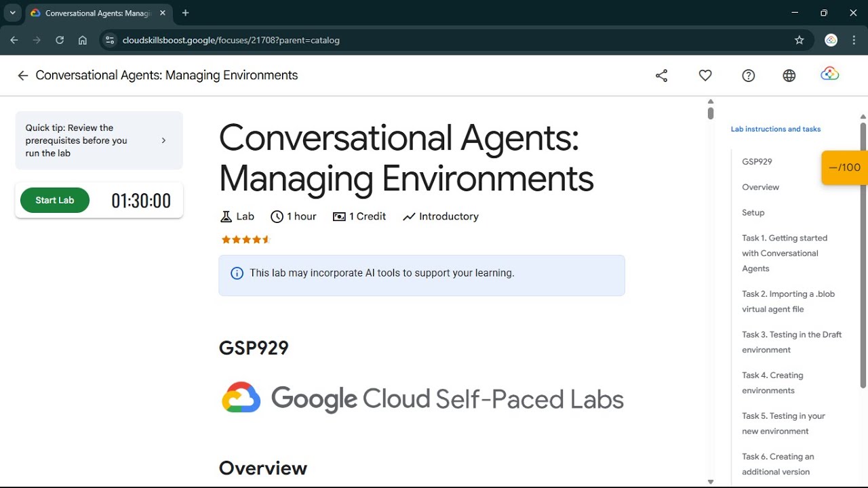Screen dimensions: 868x488
Task: Click main content scroll down arrow
Action: [711, 482]
